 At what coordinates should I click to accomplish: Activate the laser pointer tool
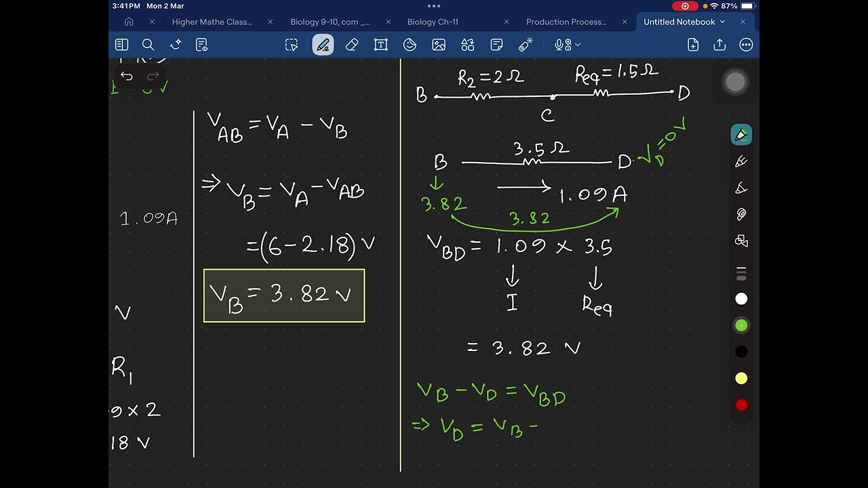coord(526,45)
